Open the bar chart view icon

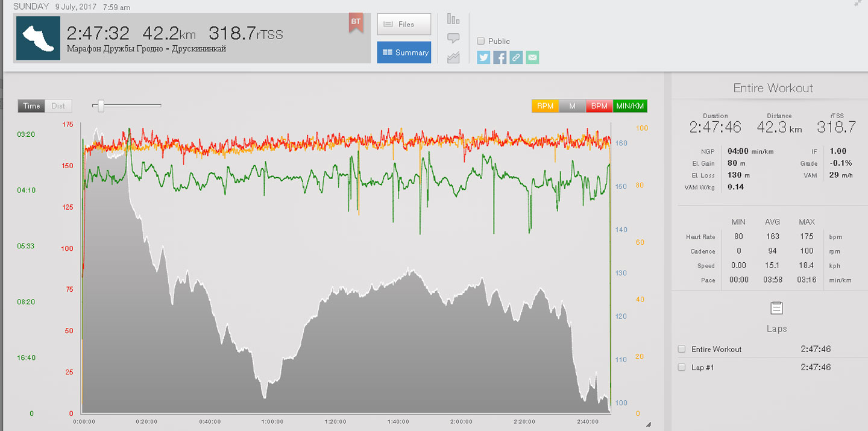tap(453, 19)
